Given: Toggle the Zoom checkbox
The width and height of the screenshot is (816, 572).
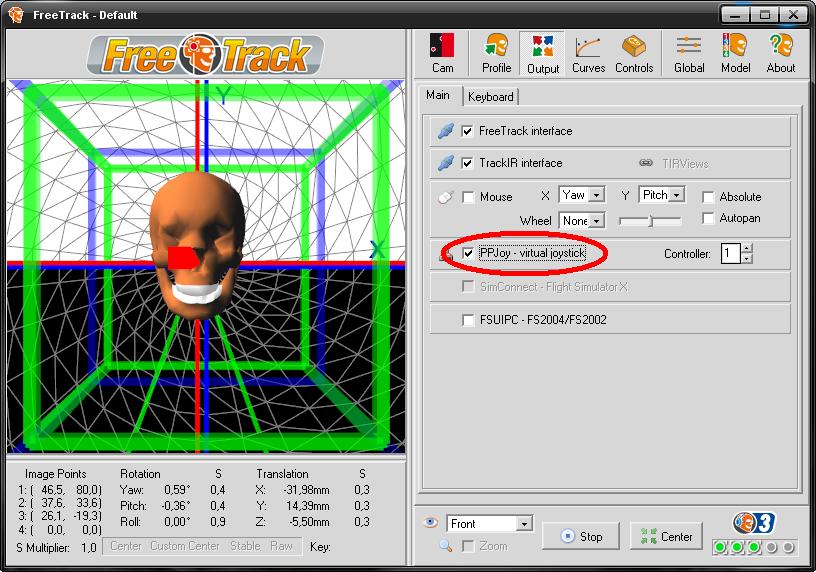Looking at the screenshot, I should coord(468,546).
